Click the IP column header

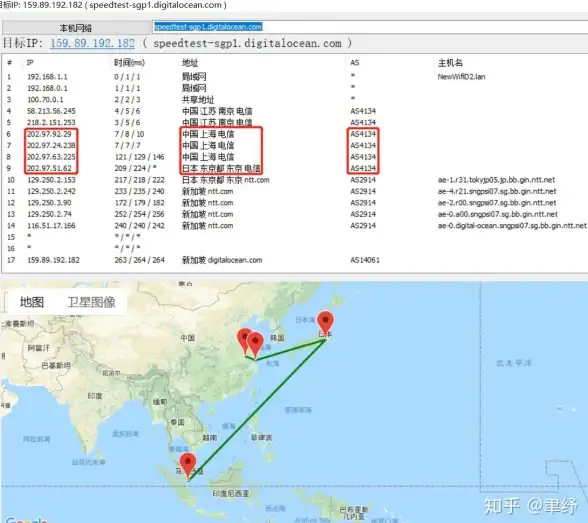click(x=30, y=63)
